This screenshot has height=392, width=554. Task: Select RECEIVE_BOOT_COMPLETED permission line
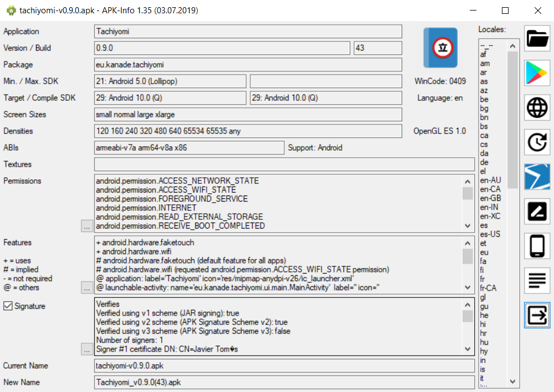pos(180,226)
